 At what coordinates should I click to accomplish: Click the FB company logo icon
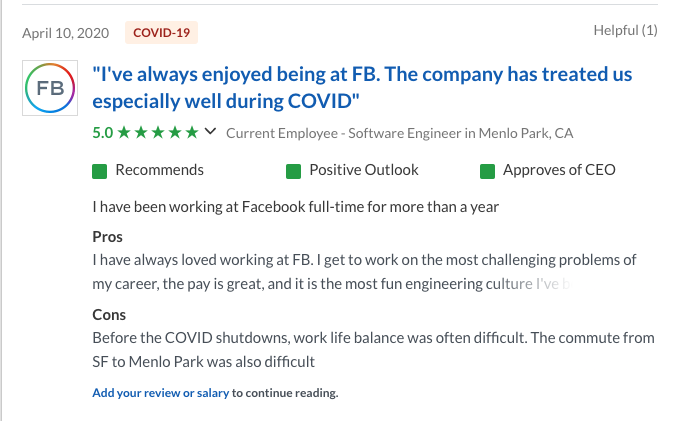(50, 88)
